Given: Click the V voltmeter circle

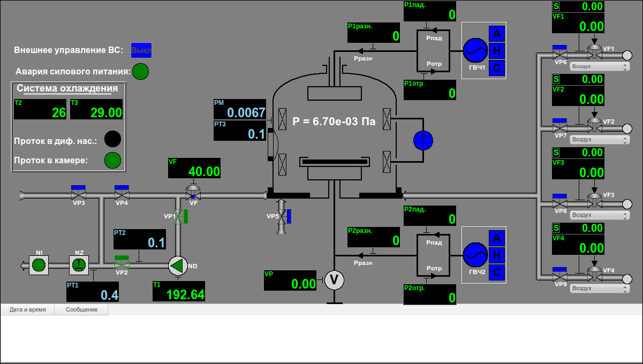Looking at the screenshot, I should coord(335,279).
